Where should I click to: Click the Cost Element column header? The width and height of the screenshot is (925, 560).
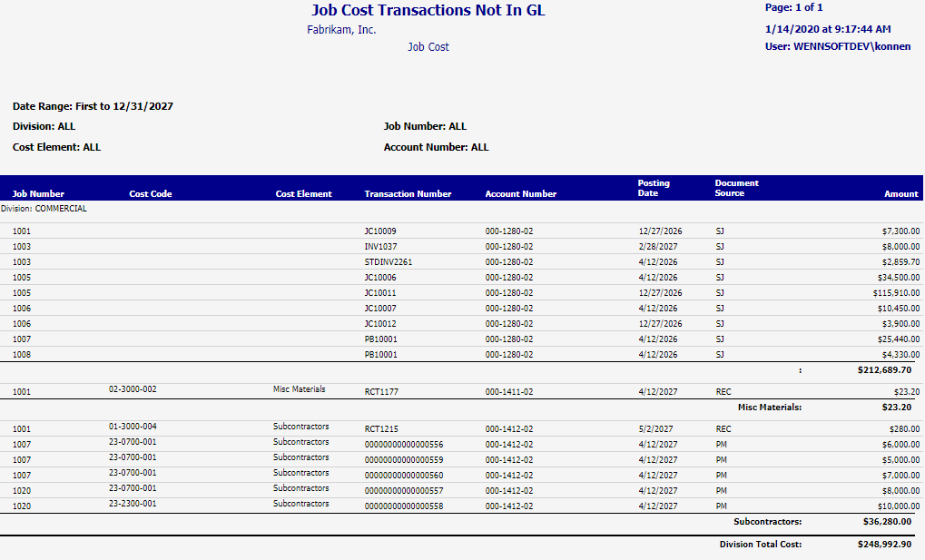pyautogui.click(x=303, y=193)
